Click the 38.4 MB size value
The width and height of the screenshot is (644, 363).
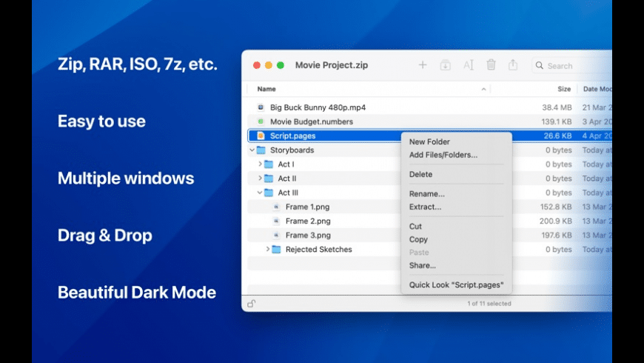coord(557,107)
